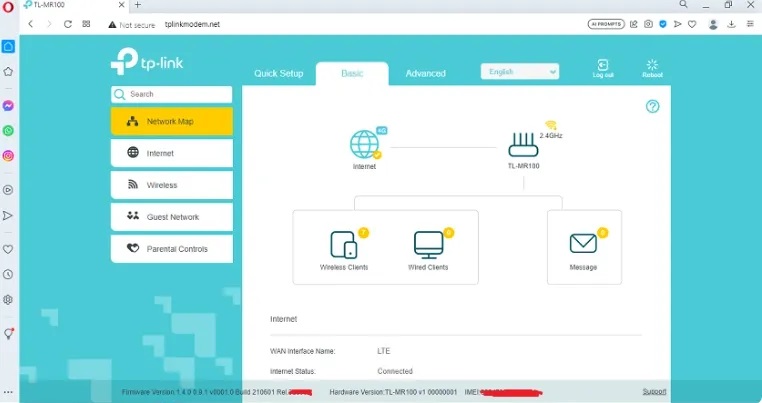Open a new browser tab
The width and height of the screenshot is (762, 403).
(x=138, y=5)
